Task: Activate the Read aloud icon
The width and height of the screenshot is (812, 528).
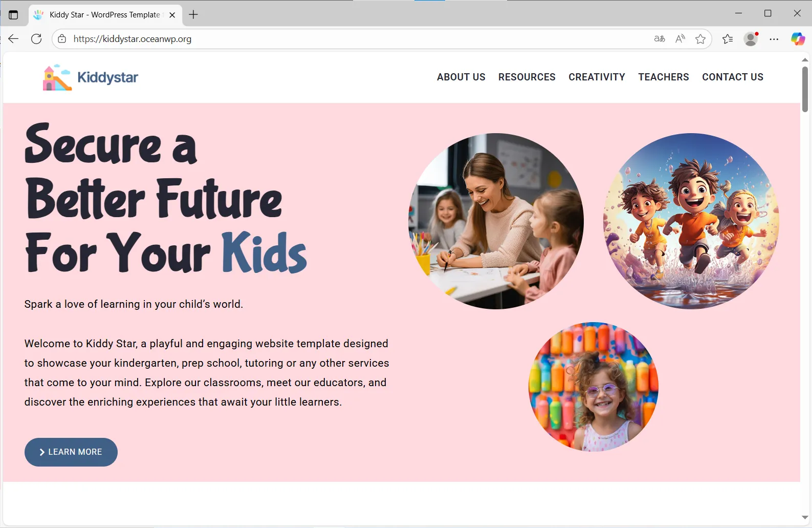Action: [680, 39]
